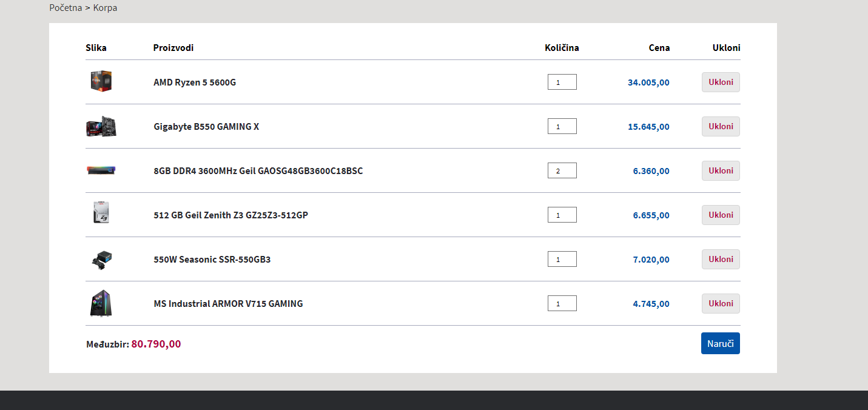Click the AMD Ryzen 5 5600G product image
The width and height of the screenshot is (868, 410).
[101, 81]
